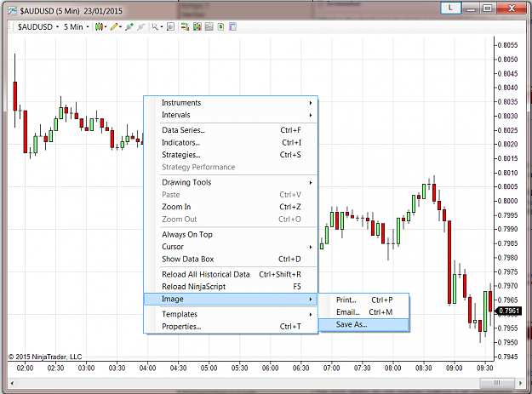Viewport: 532px width, 394px height.
Task: Toggle the data box icon in toolbar
Action: pyautogui.click(x=170, y=26)
